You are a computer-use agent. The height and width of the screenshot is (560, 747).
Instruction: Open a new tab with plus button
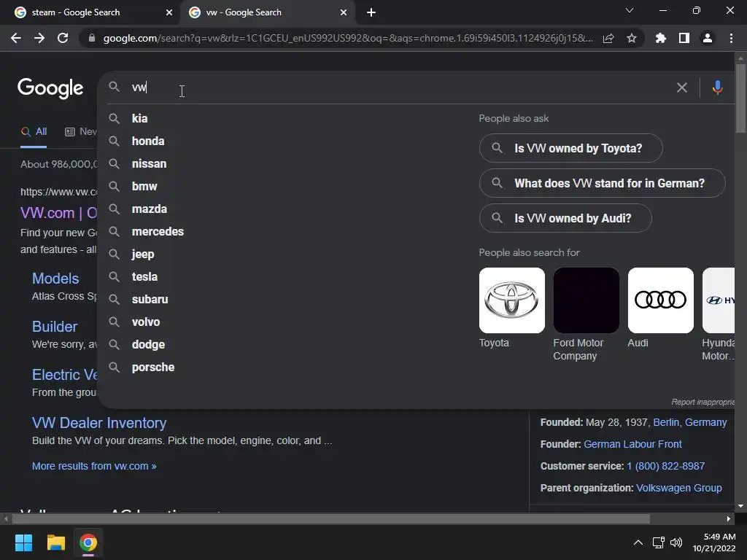(x=371, y=12)
